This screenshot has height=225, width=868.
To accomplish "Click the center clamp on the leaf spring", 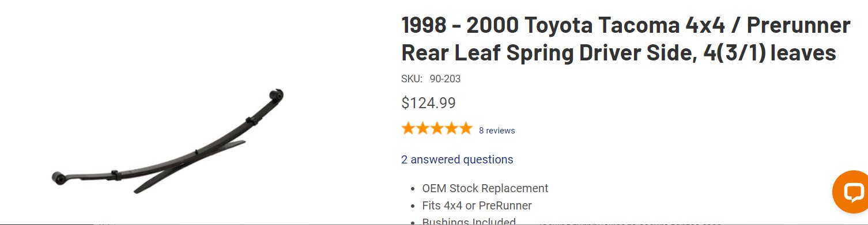I will click(x=197, y=152).
